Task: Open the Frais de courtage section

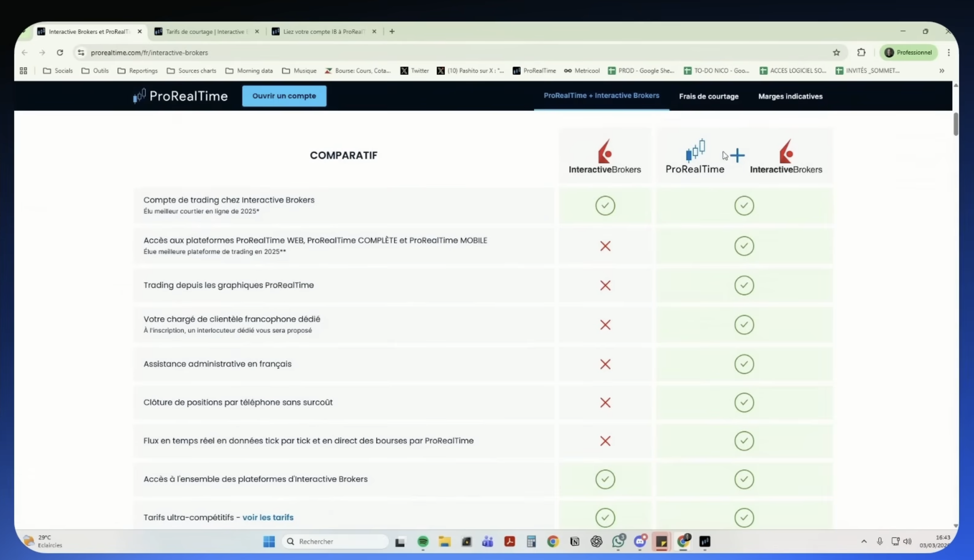Action: click(709, 96)
